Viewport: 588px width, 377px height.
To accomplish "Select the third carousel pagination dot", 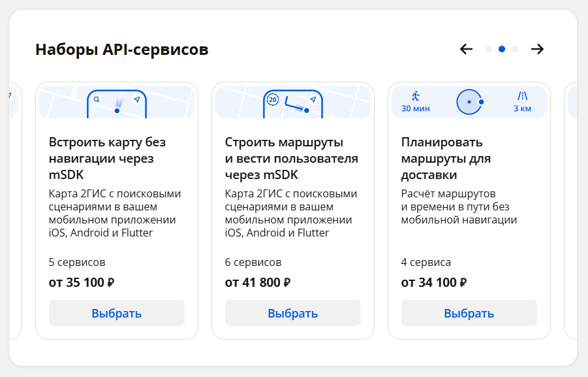I will coord(515,49).
